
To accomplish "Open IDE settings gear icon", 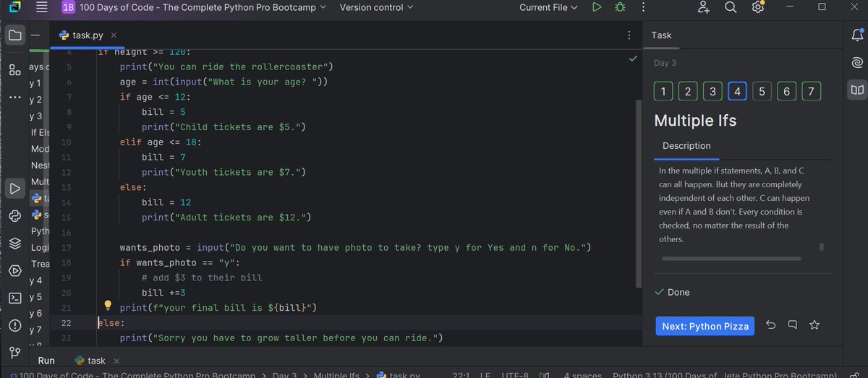I will pyautogui.click(x=757, y=7).
